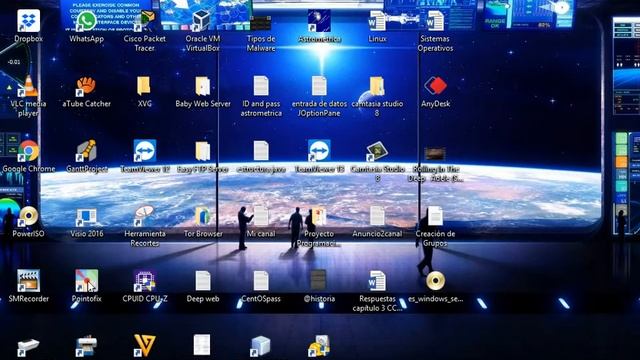Select the Sistemas Operativos Word document

[435, 31]
